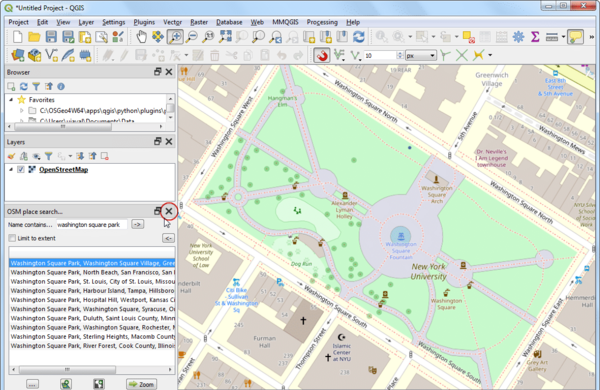This screenshot has width=600, height=390.
Task: Open the Field Calculator sigma icon
Action: point(535,37)
